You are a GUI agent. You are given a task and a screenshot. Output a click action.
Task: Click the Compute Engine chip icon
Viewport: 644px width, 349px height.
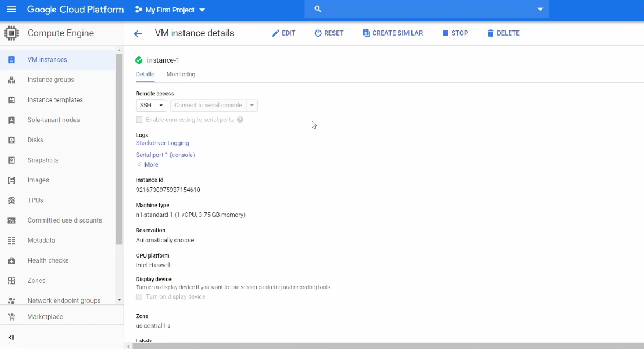pos(11,33)
